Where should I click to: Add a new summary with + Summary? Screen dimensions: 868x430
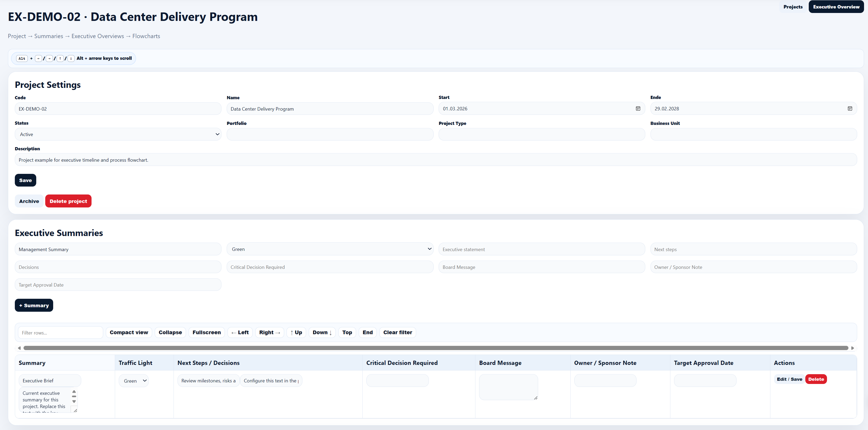(x=34, y=305)
